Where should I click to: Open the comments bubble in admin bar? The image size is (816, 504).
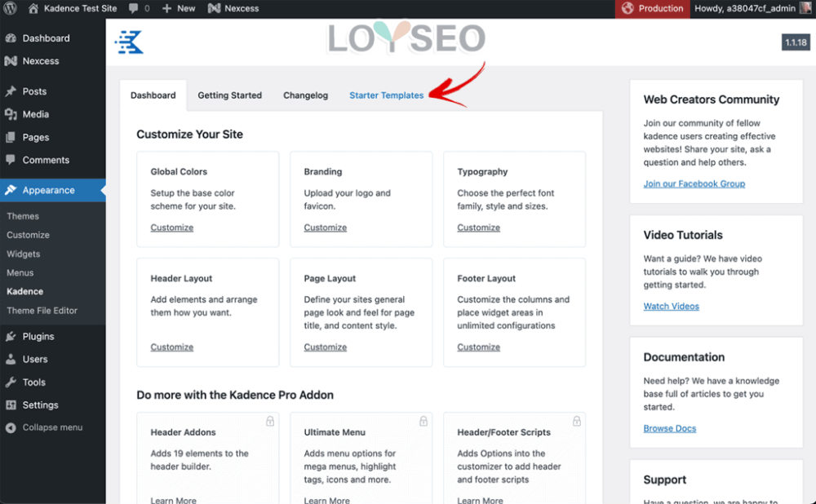point(134,8)
